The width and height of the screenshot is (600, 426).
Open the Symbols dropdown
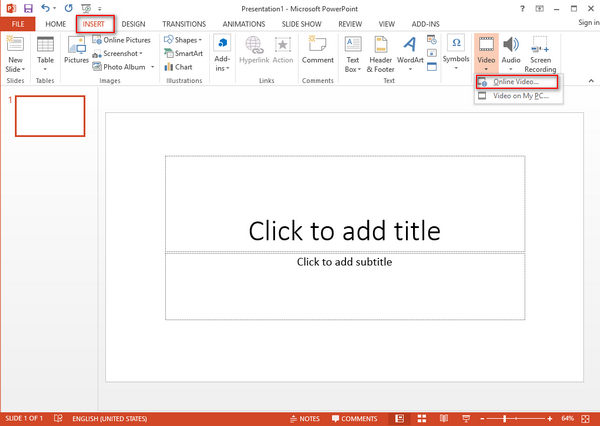[x=456, y=53]
